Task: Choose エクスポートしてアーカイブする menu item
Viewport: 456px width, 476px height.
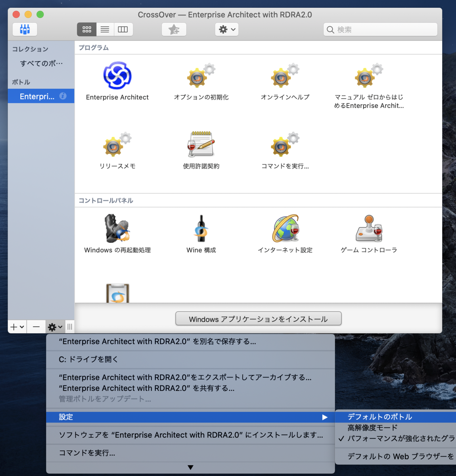Action: pyautogui.click(x=190, y=378)
